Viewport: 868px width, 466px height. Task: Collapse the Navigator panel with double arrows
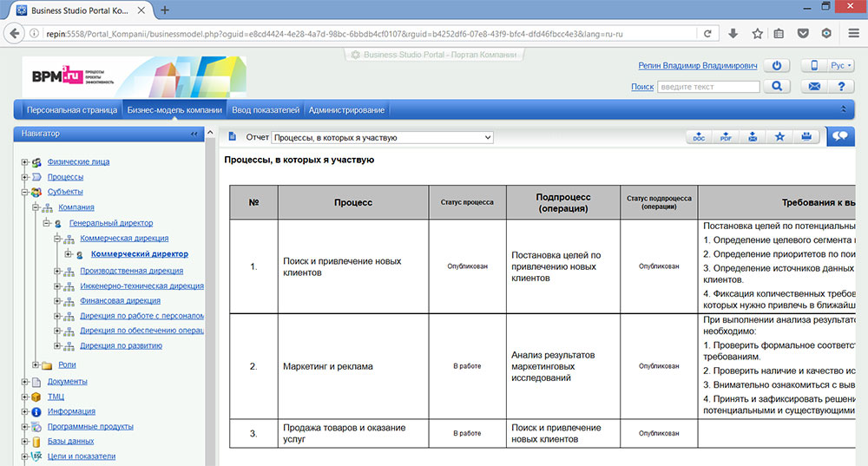tap(194, 134)
